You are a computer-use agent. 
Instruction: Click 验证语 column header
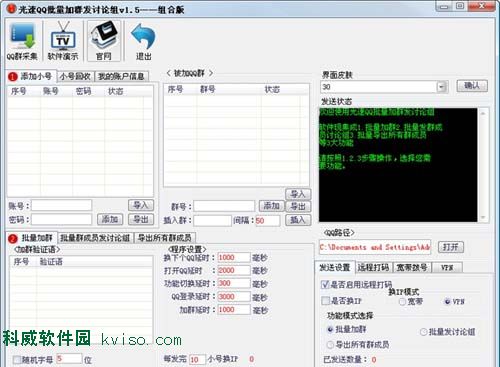(94, 262)
